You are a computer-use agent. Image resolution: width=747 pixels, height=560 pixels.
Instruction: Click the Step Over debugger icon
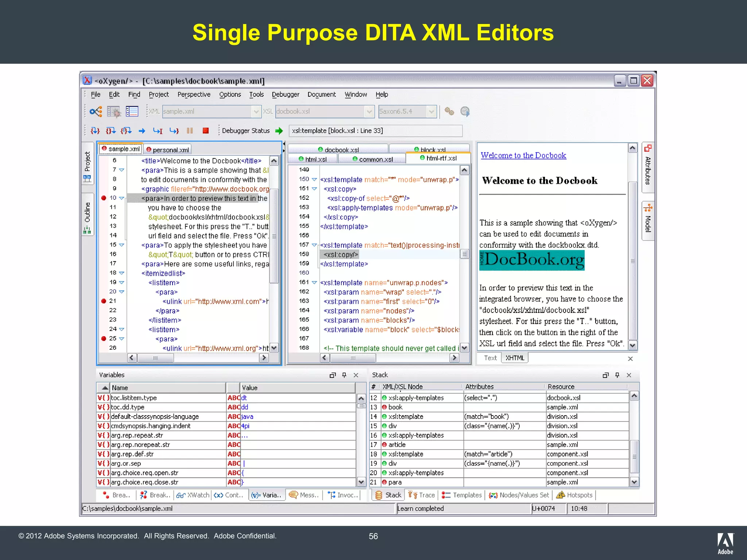point(111,131)
